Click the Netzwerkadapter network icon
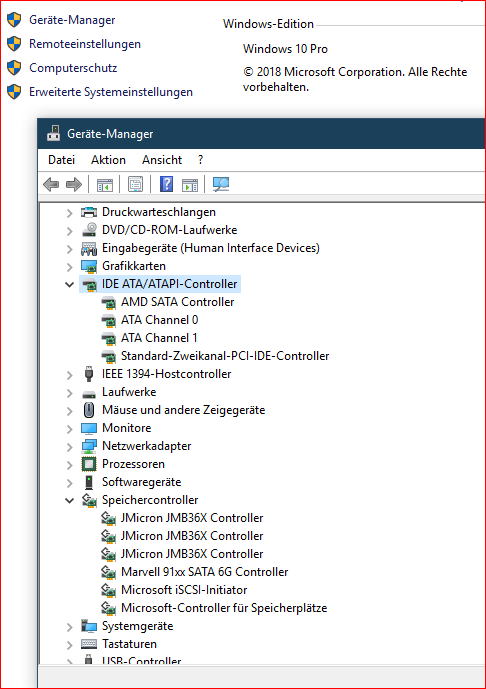This screenshot has height=689, width=486. click(x=89, y=446)
